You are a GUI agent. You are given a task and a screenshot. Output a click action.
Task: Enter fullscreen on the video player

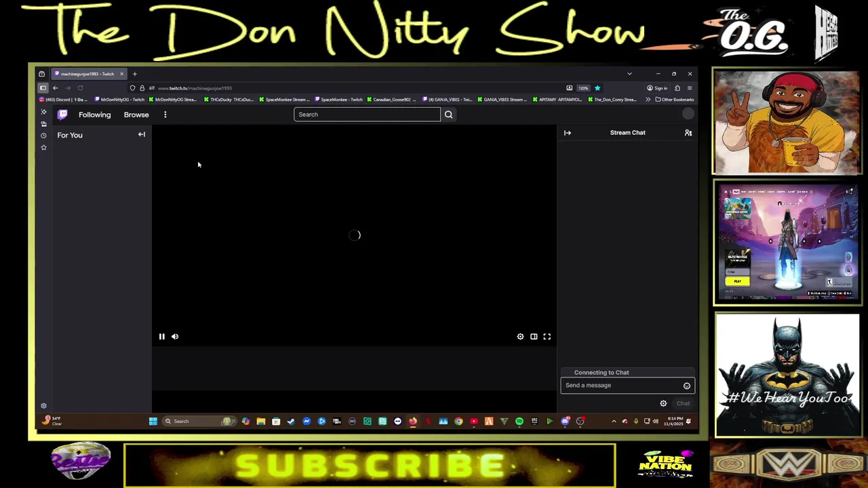coord(547,336)
